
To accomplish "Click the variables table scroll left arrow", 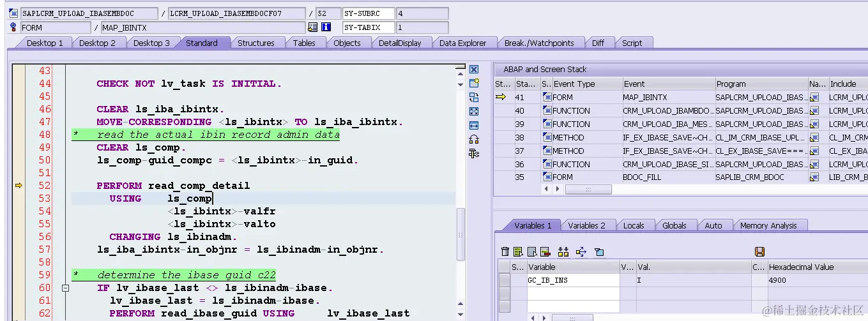I will coord(533,317).
